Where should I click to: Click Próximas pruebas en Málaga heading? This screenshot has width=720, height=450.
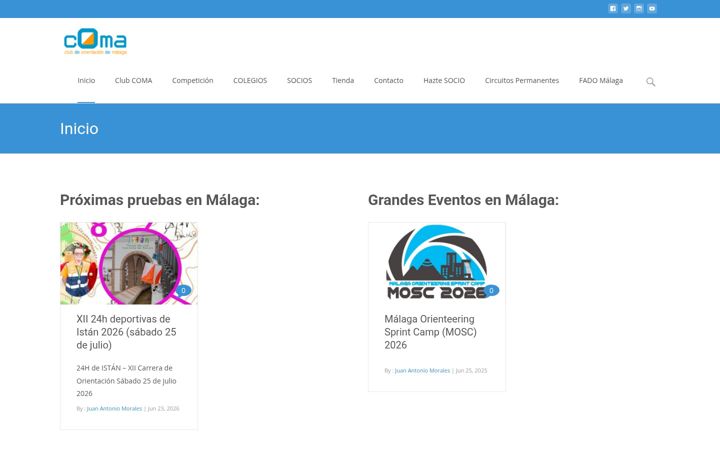point(160,200)
